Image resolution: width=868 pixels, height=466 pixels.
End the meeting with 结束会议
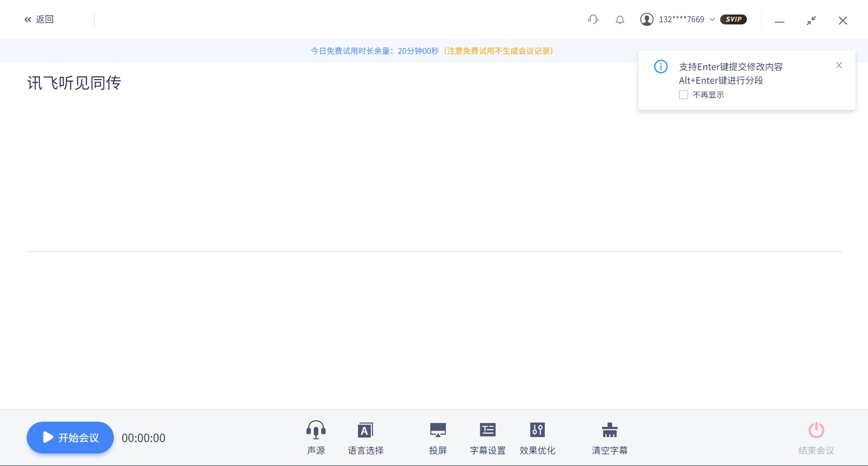(x=816, y=437)
